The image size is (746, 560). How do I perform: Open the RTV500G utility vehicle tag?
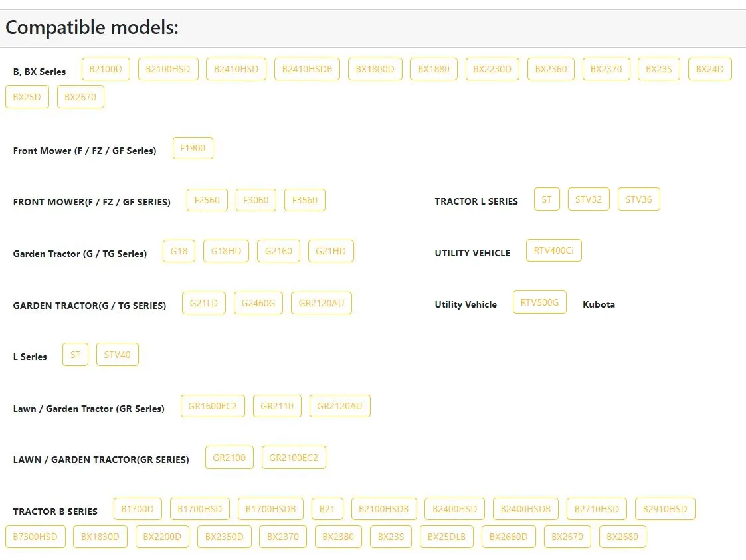539,302
